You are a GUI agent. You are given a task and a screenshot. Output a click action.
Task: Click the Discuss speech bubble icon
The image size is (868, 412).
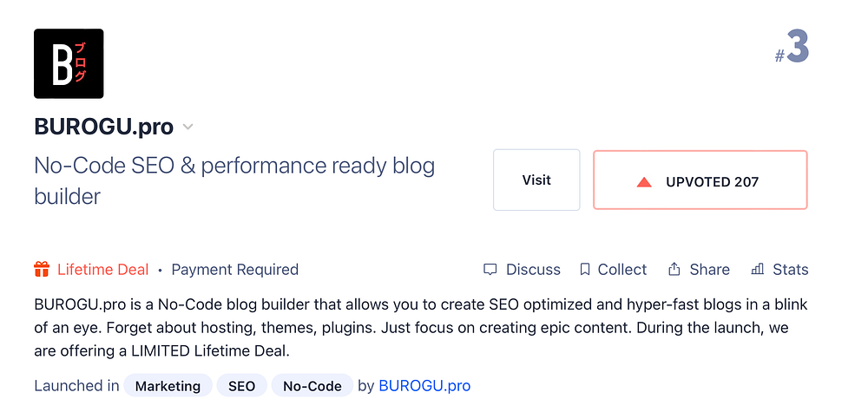tap(490, 270)
